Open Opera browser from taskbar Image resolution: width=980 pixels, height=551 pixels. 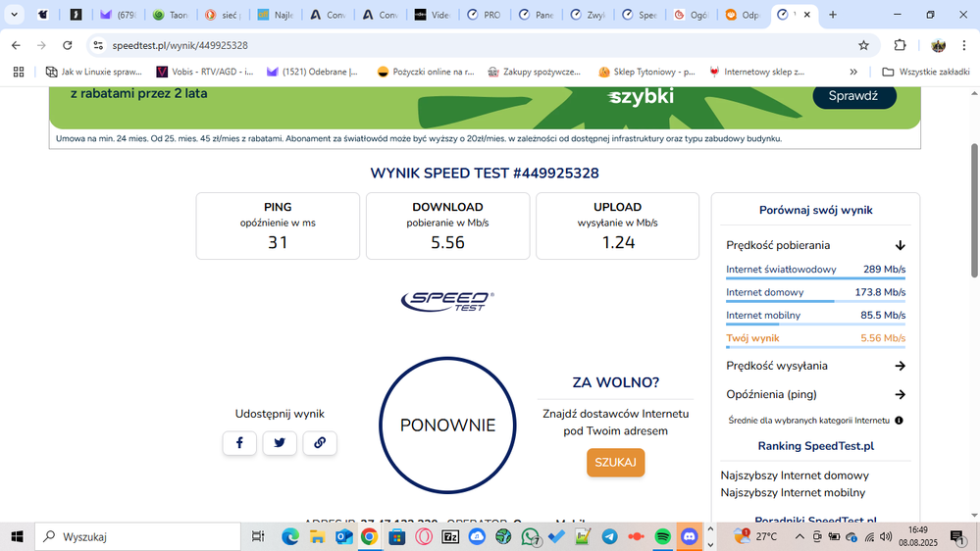(x=424, y=536)
